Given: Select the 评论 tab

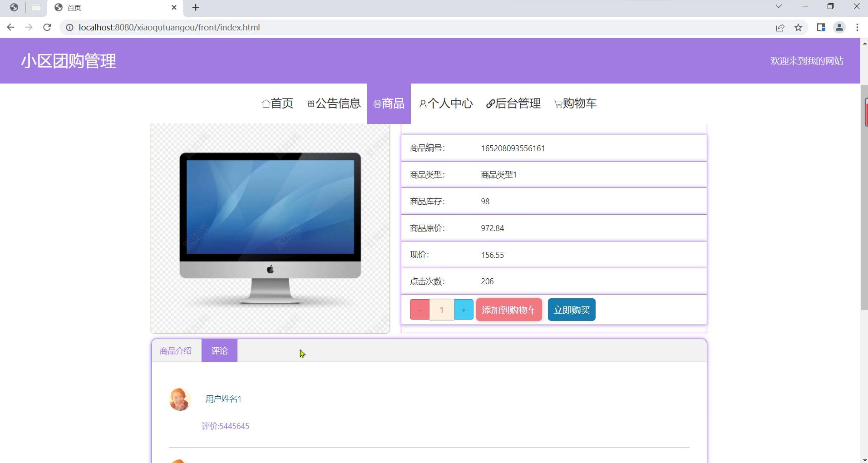Looking at the screenshot, I should [x=219, y=350].
